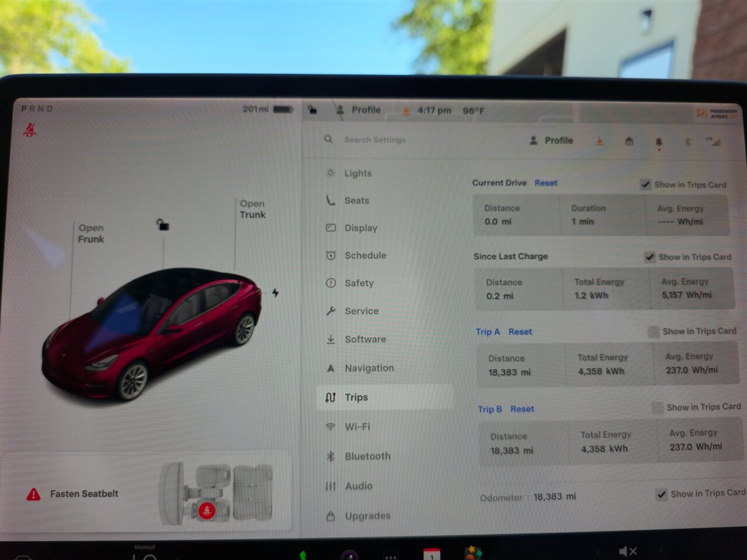This screenshot has width=747, height=560.
Task: Tap the red seatbelt warning icon top left
Action: [29, 129]
